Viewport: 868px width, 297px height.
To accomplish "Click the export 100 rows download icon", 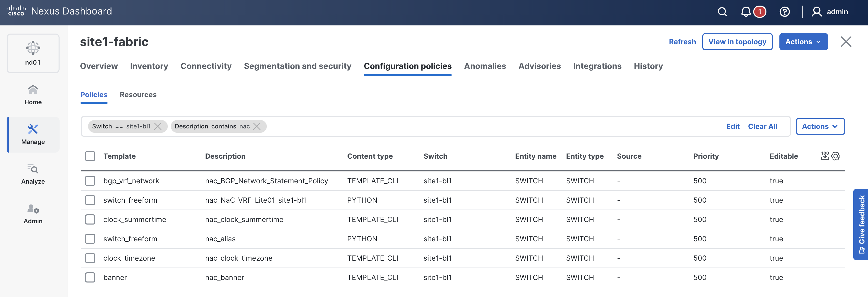I will pos(825,156).
